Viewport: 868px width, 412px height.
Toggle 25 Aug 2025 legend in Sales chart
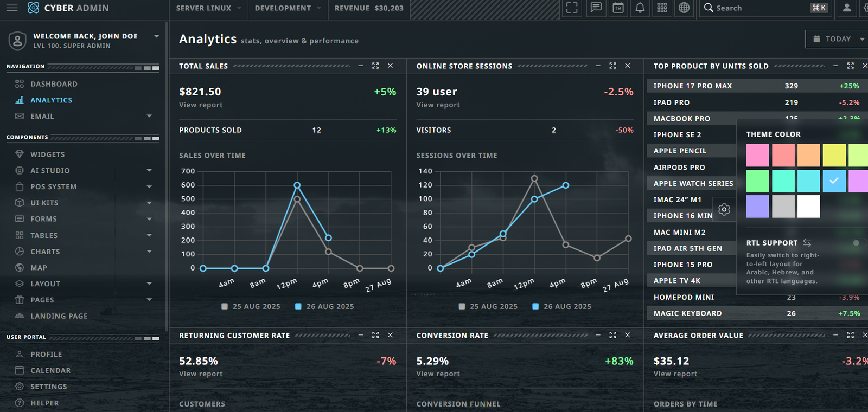click(251, 306)
